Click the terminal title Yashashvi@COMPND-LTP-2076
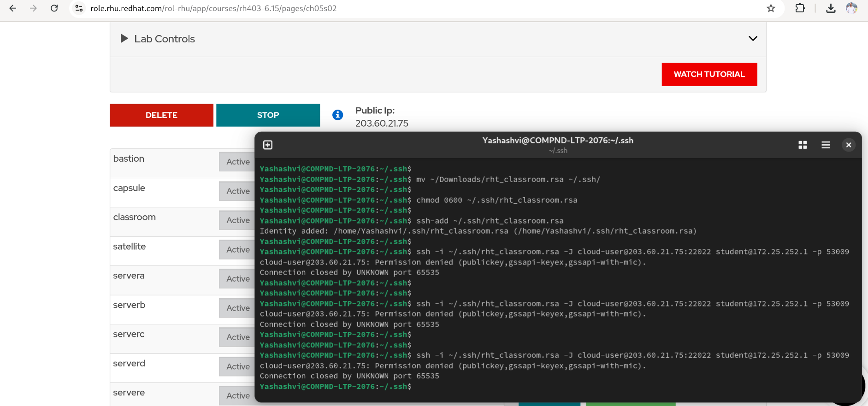This screenshot has width=868, height=406. click(558, 141)
